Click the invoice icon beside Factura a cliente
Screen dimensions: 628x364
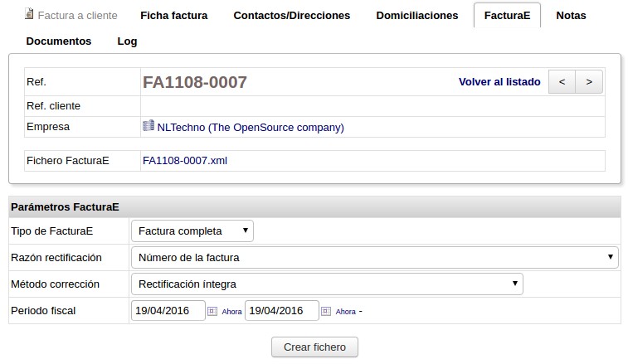[x=30, y=15]
